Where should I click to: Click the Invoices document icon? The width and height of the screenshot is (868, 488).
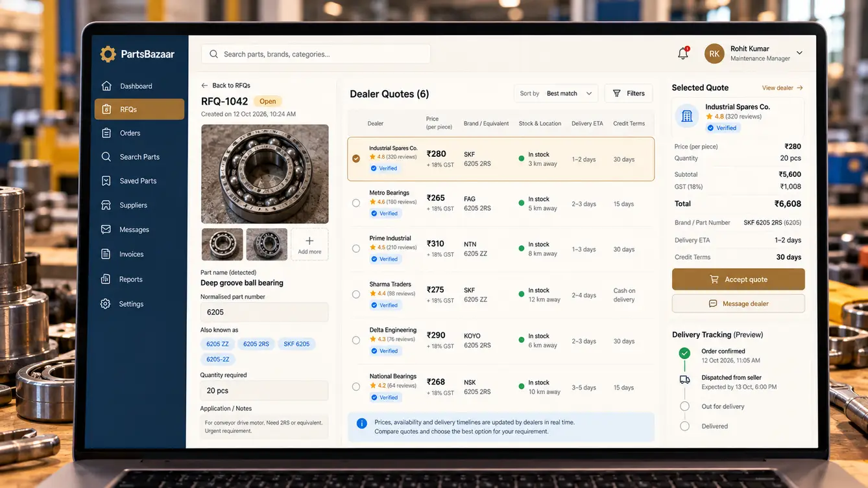106,254
